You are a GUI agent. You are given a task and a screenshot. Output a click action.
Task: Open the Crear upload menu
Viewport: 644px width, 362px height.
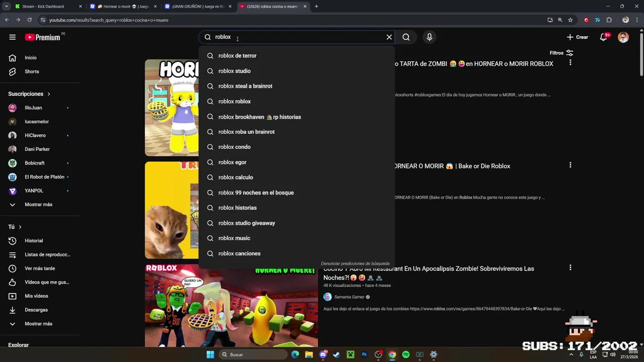click(577, 37)
